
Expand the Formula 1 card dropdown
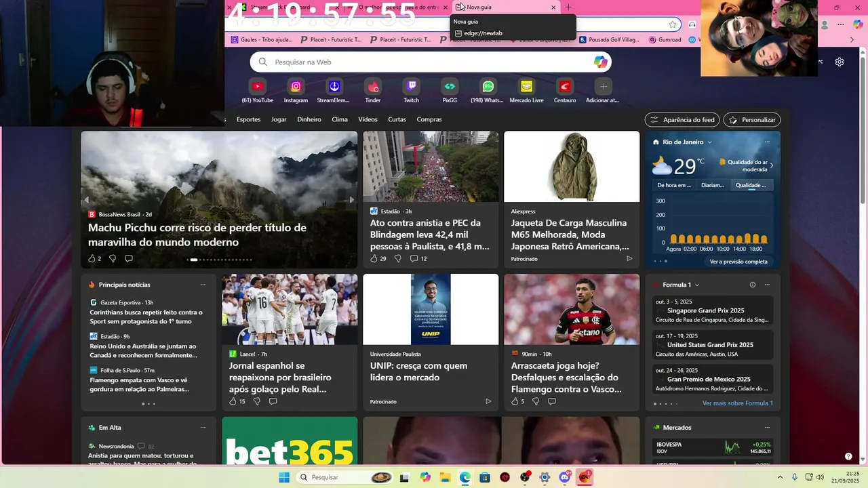697,285
